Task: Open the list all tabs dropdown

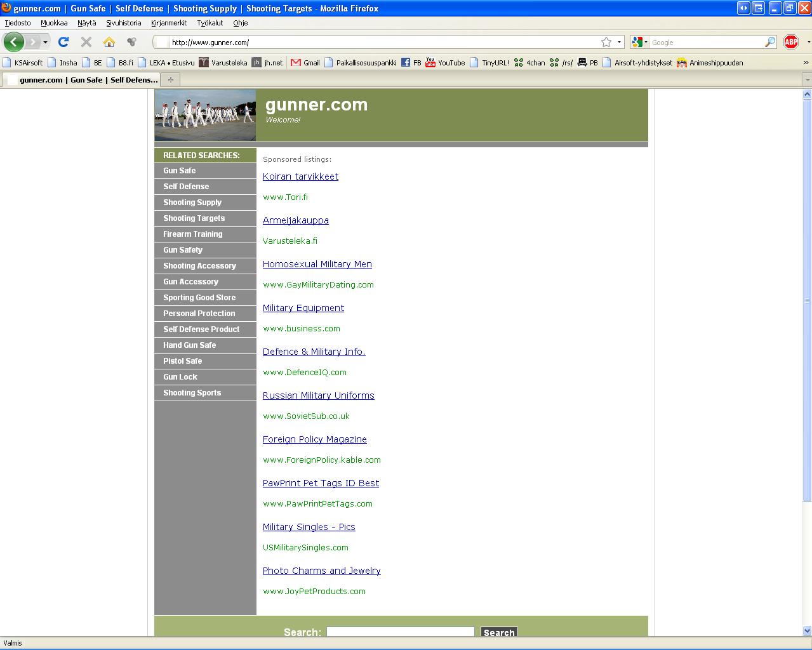Action: point(807,80)
